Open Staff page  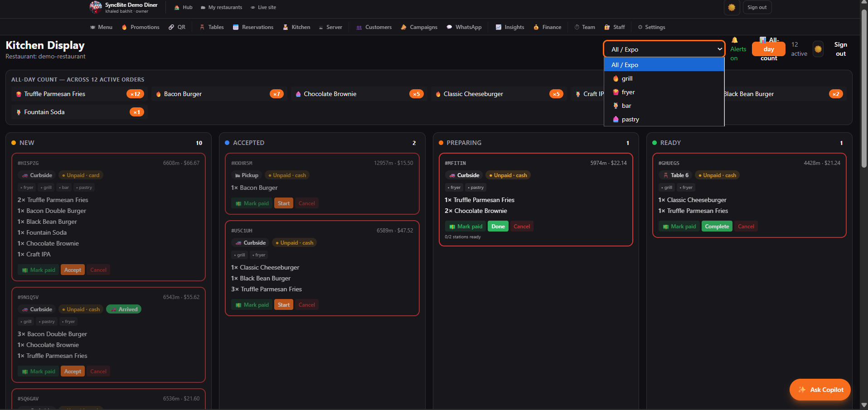click(614, 27)
